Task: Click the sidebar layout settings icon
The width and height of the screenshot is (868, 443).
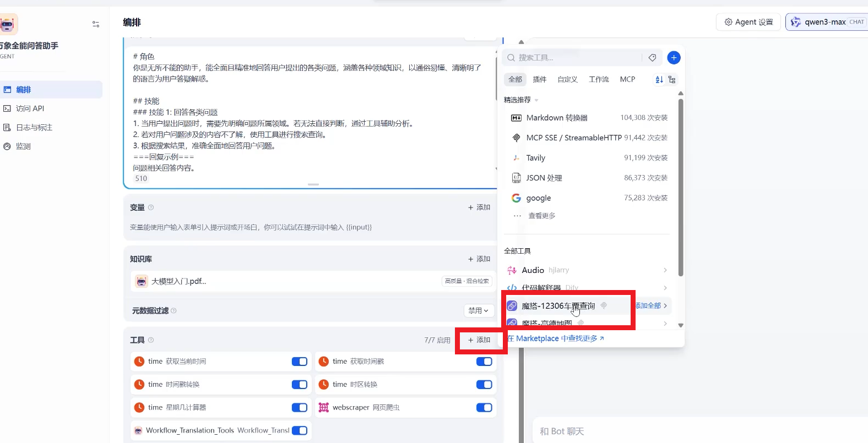Action: point(96,24)
